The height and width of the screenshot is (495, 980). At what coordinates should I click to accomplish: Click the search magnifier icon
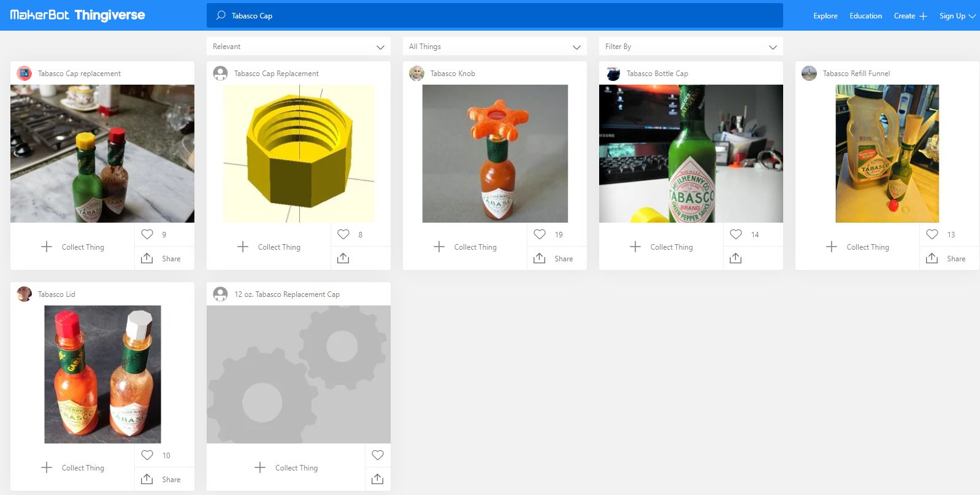coord(221,15)
